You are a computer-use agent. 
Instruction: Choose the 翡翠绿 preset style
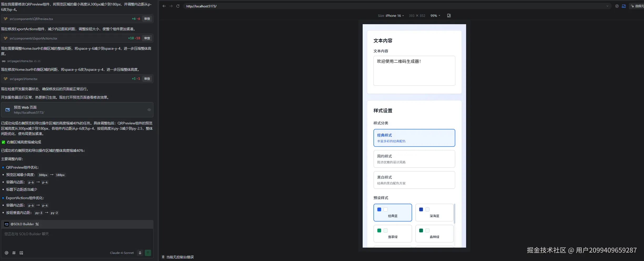393,234
